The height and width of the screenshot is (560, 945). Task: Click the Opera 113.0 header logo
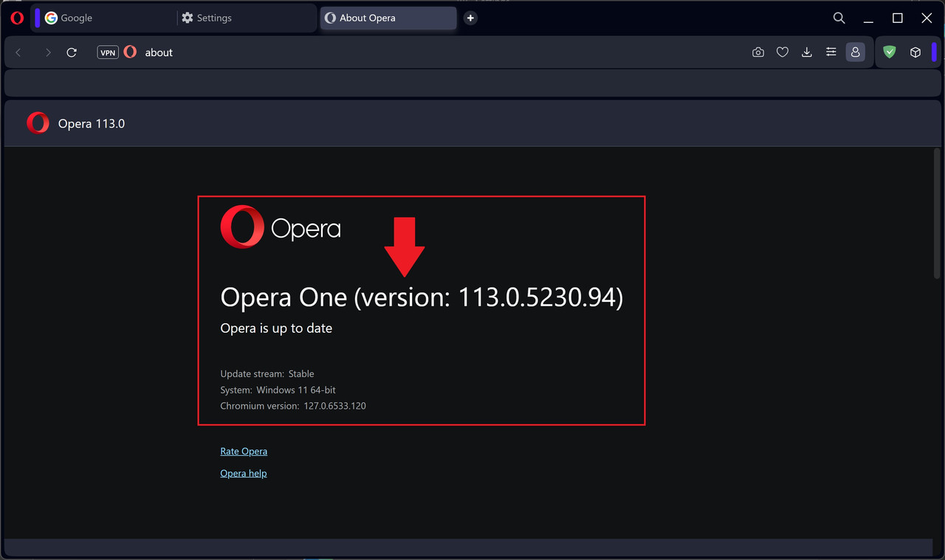pos(38,123)
